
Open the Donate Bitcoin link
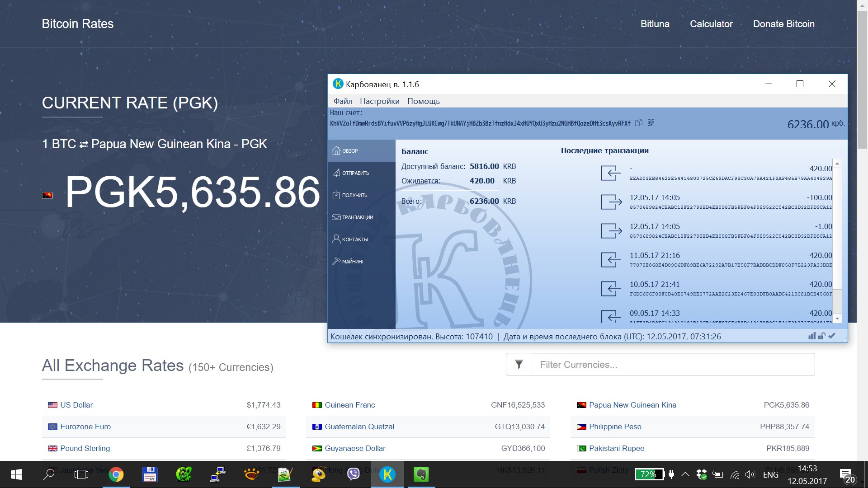coord(783,24)
